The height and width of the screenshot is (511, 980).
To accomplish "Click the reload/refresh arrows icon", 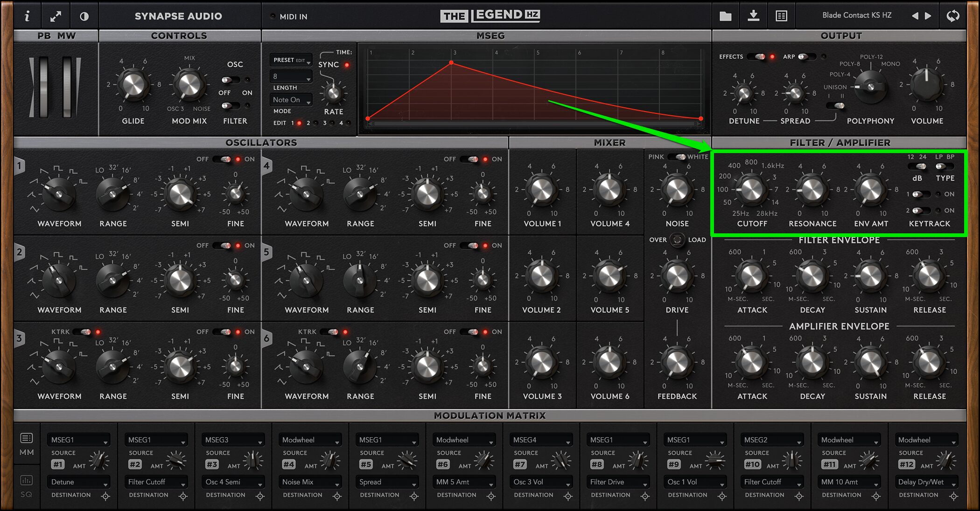I will [952, 16].
